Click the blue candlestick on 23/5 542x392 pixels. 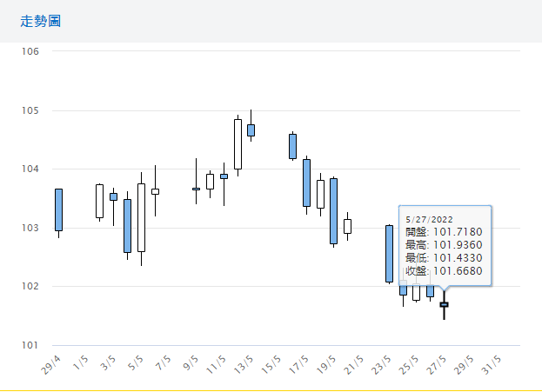tap(389, 254)
